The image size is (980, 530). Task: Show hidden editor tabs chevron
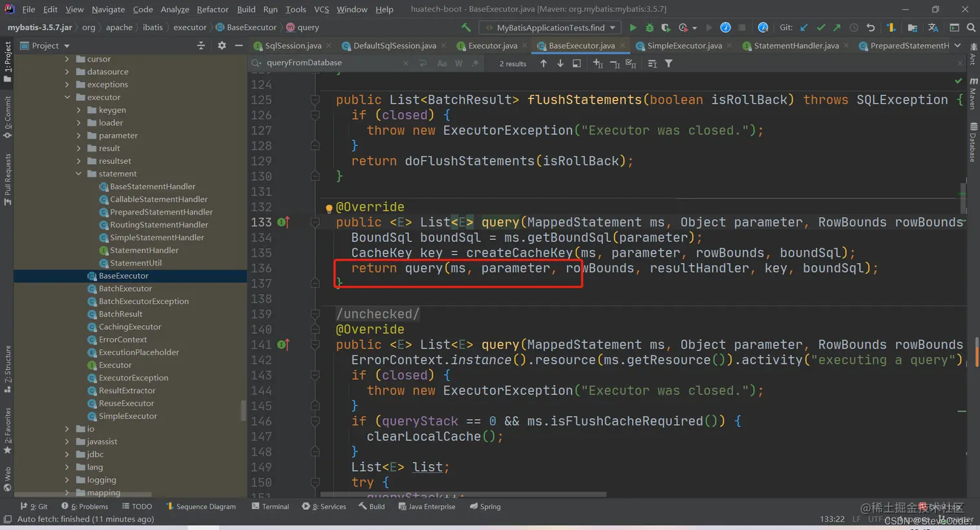pyautogui.click(x=957, y=45)
